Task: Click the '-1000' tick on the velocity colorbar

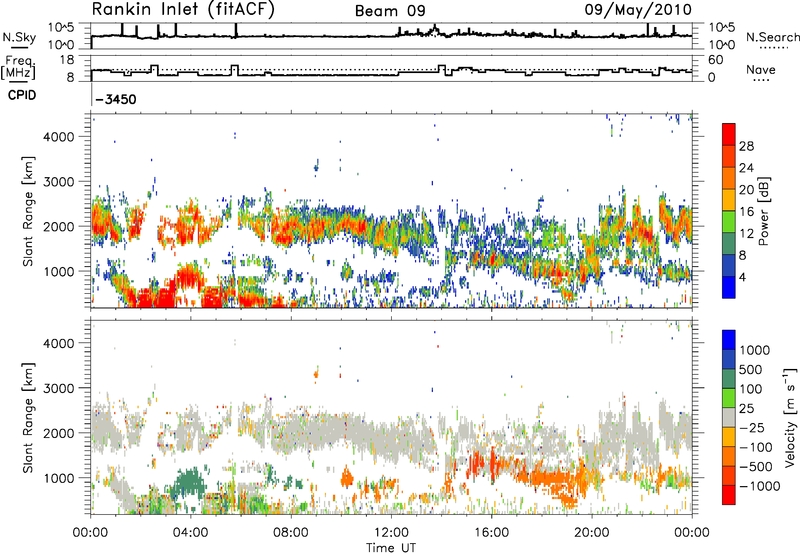Action: [760, 486]
